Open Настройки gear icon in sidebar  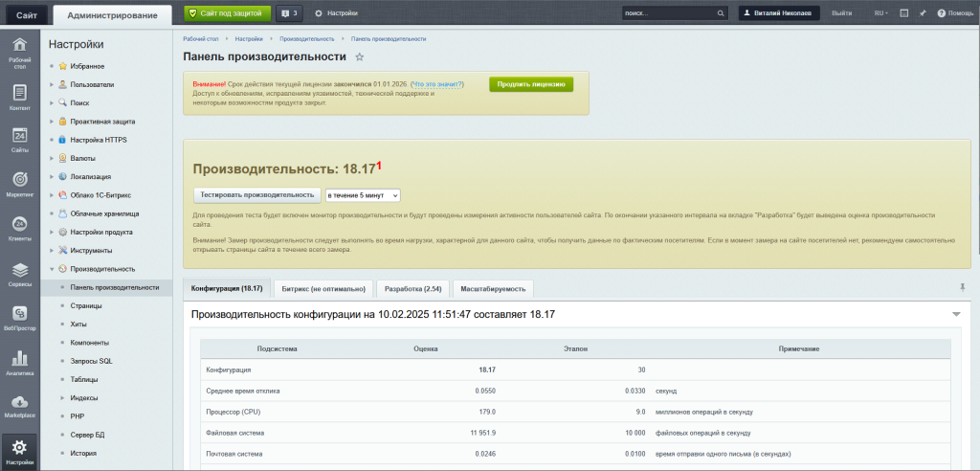(x=20, y=452)
